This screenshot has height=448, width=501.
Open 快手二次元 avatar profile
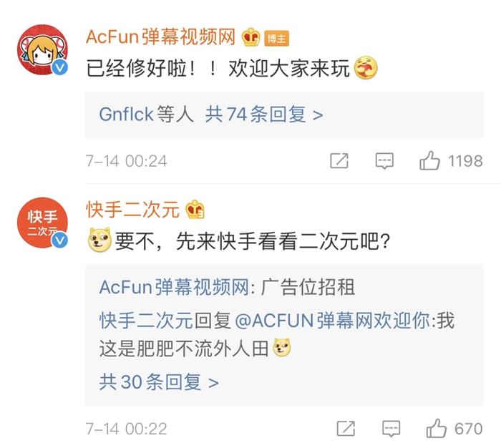click(42, 223)
